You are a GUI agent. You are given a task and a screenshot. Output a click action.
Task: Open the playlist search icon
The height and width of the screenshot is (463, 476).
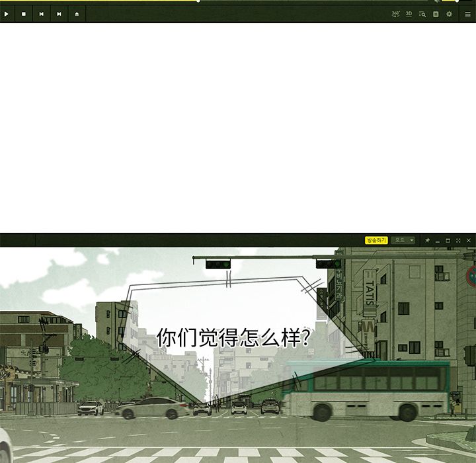pos(422,14)
